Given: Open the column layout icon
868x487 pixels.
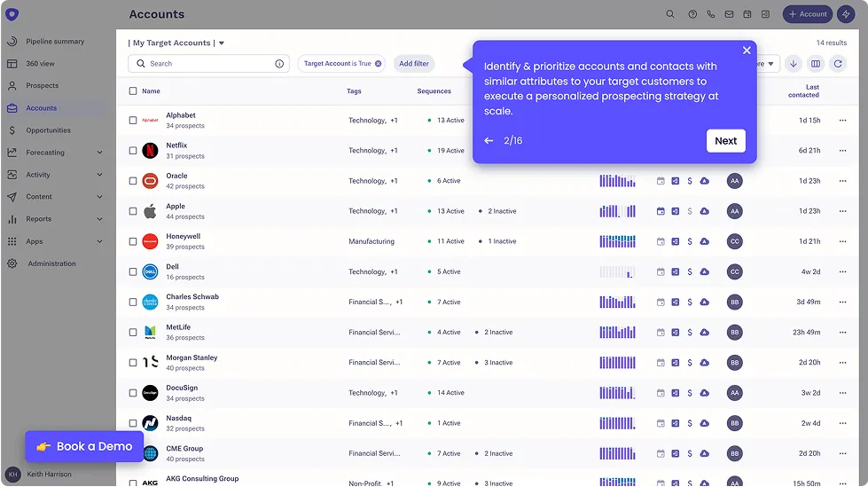Looking at the screenshot, I should 816,63.
